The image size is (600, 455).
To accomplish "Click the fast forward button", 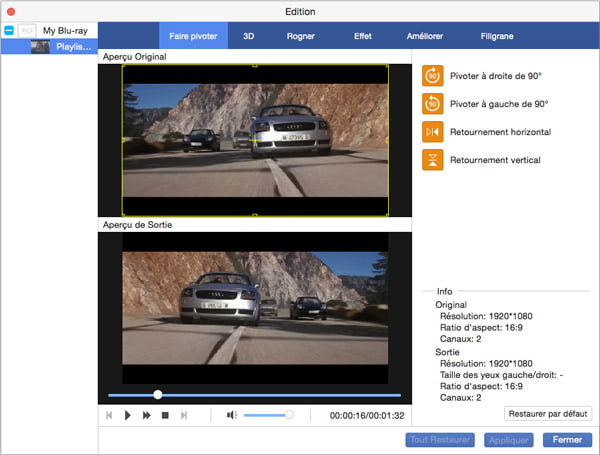I will (x=147, y=415).
